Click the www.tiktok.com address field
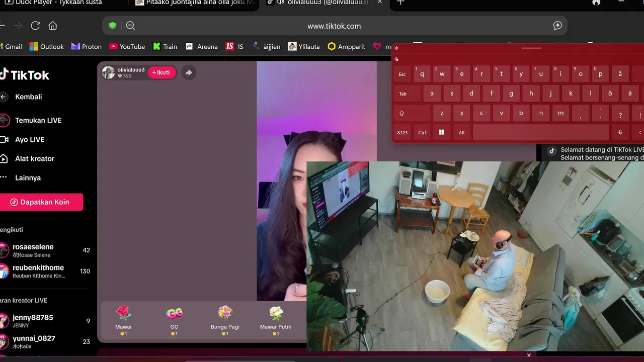This screenshot has width=644, height=362. 334,26
